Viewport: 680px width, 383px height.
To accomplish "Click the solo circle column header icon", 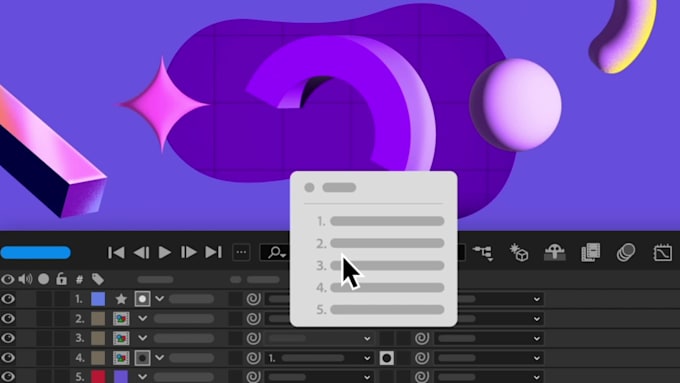I will (43, 279).
